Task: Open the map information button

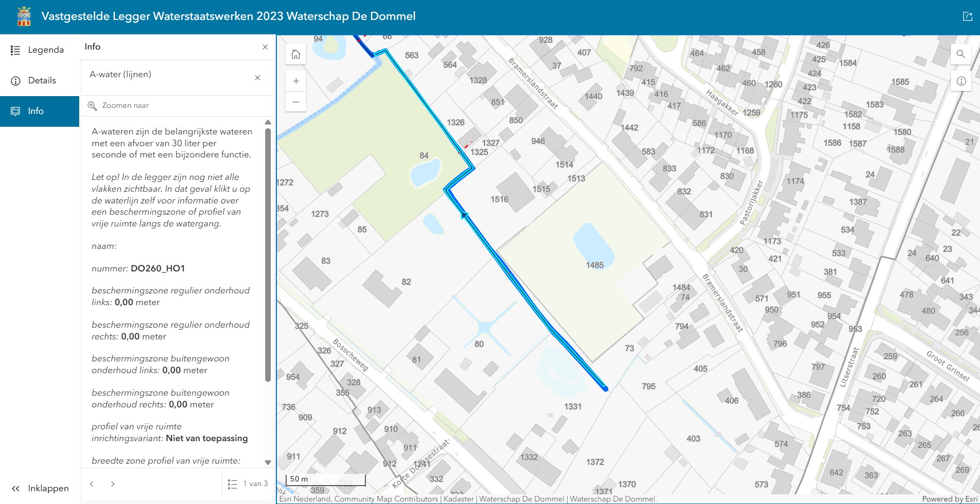Action: click(x=961, y=81)
